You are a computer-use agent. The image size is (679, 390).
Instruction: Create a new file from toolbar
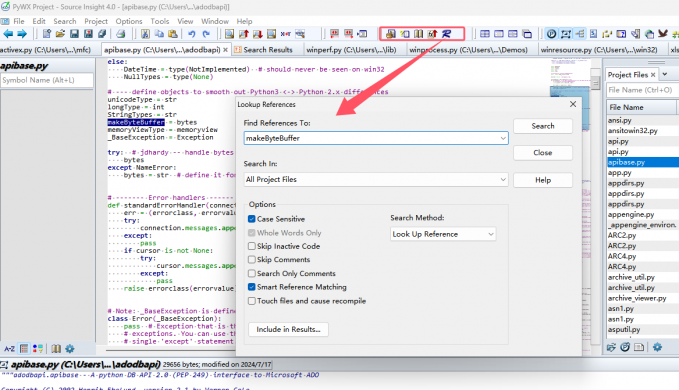point(46,34)
